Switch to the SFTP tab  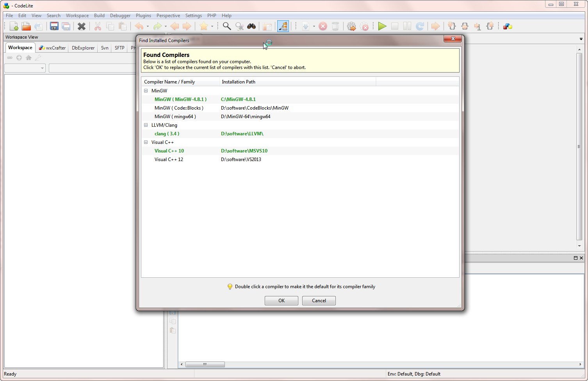click(119, 48)
